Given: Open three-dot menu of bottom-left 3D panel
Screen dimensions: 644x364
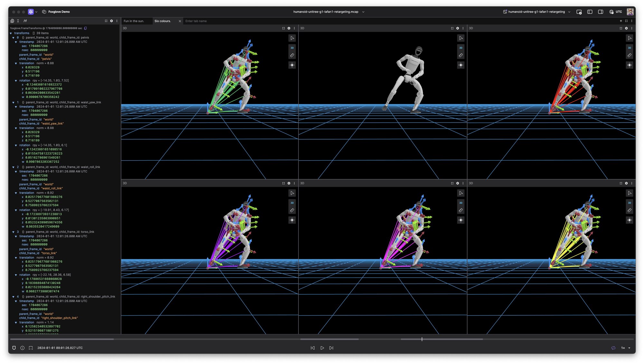Looking at the screenshot, I should click(294, 183).
